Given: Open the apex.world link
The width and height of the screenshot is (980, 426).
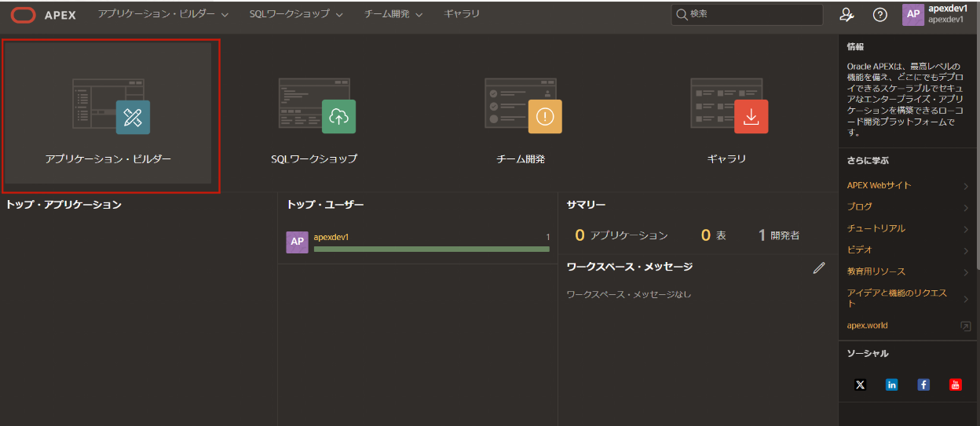Looking at the screenshot, I should point(867,326).
